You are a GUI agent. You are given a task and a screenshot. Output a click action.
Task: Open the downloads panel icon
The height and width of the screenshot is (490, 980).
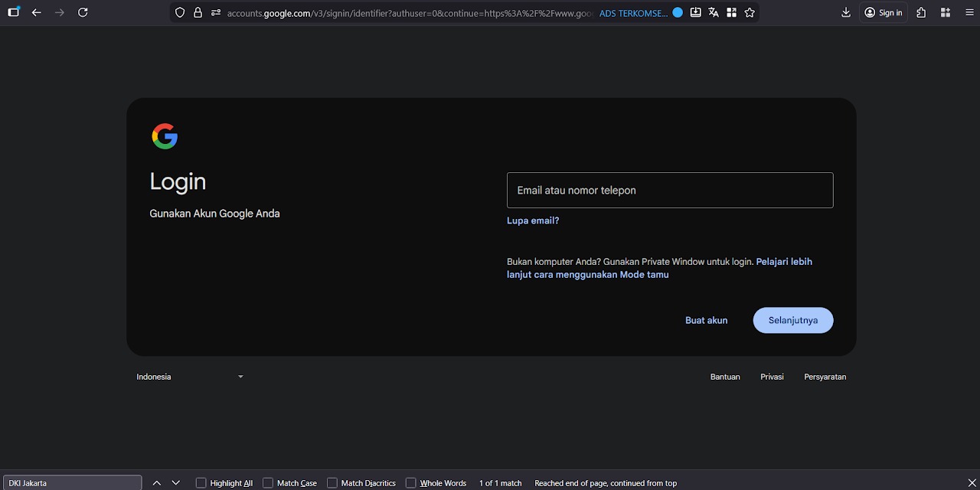(845, 12)
